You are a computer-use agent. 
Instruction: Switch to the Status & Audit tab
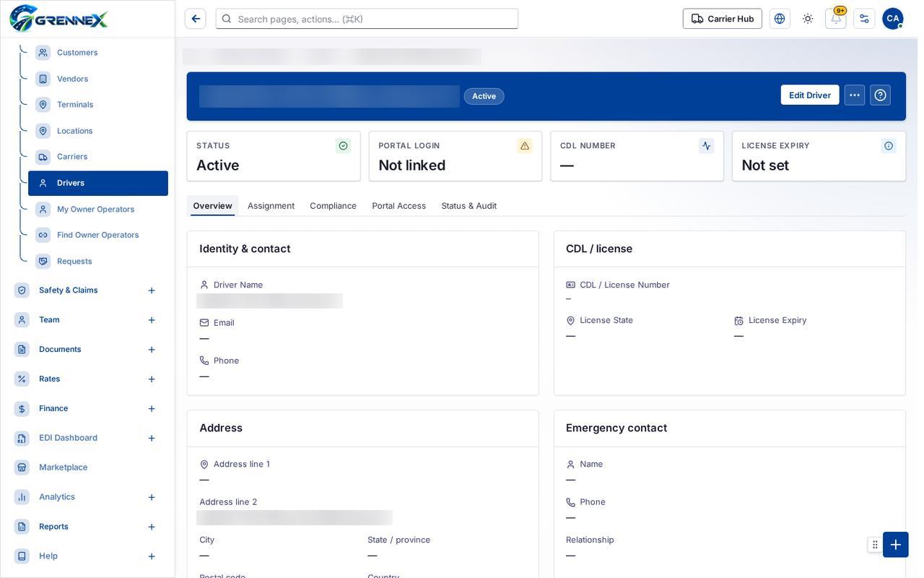pyautogui.click(x=468, y=206)
